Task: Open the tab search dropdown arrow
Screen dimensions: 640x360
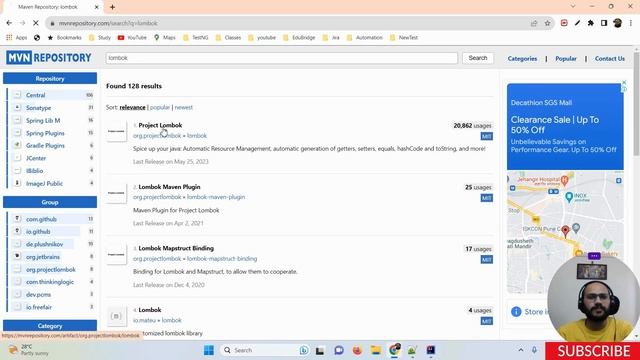Action: 573,7
